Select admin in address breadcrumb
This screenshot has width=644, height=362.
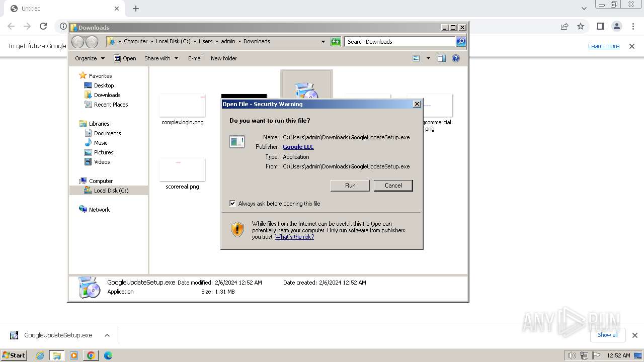click(x=228, y=41)
